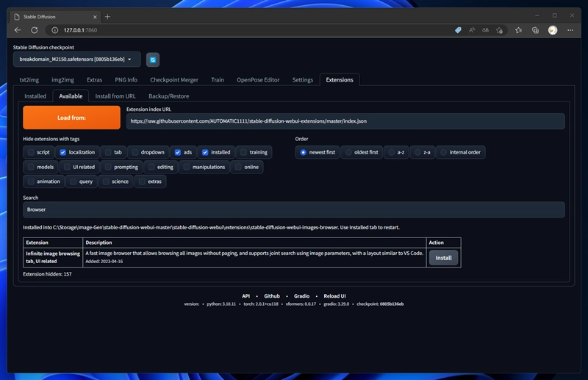Screen dimensions: 588x380
Task: Open the OpenPose Editor tab
Action: point(258,80)
